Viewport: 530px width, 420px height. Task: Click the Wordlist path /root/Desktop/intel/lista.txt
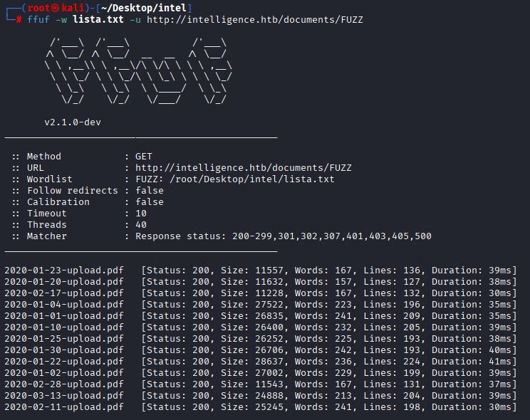pyautogui.click(x=251, y=179)
